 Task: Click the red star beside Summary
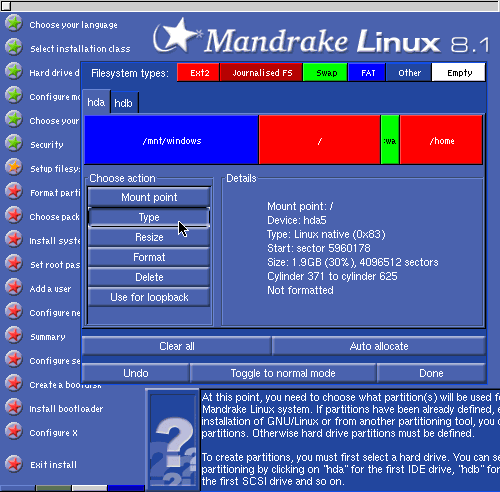click(14, 335)
